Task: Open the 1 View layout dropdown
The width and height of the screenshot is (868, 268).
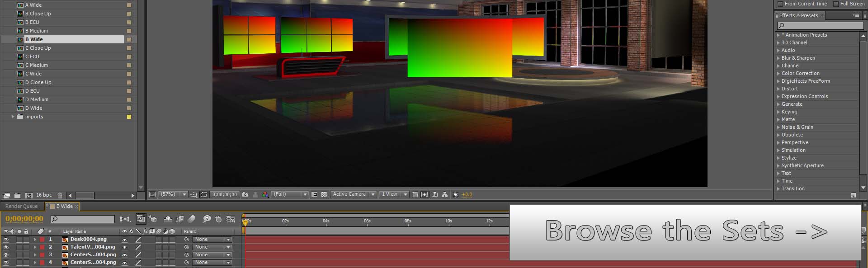Action: point(394,194)
